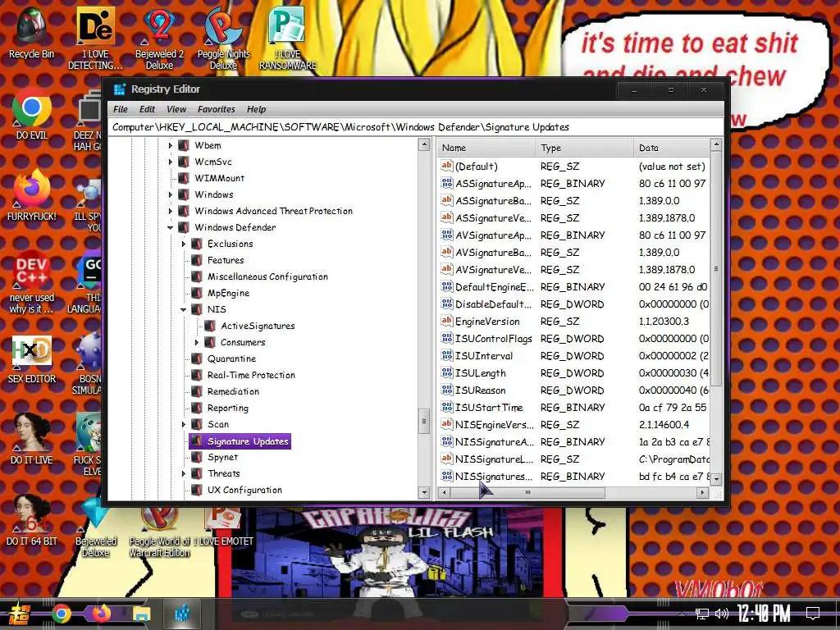
Task: Click the values pane scroll-up arrow
Action: click(x=715, y=144)
